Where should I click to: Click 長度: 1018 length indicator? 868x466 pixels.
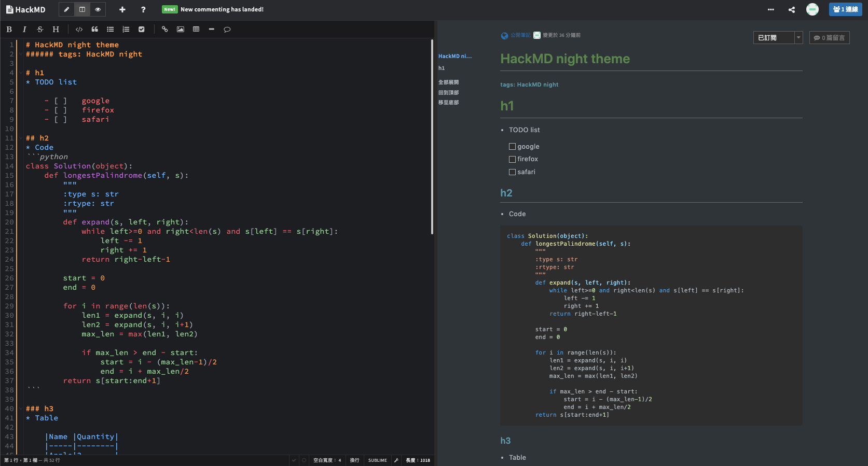click(418, 460)
